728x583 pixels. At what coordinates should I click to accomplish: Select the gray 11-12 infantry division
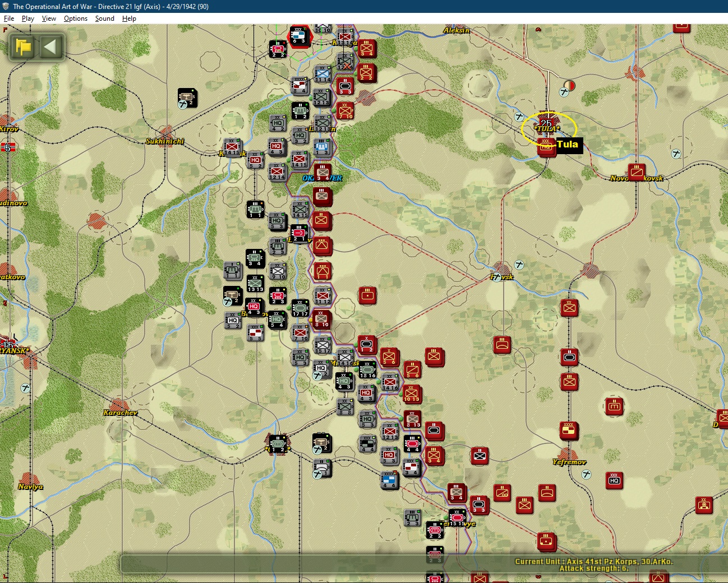[x=322, y=295]
